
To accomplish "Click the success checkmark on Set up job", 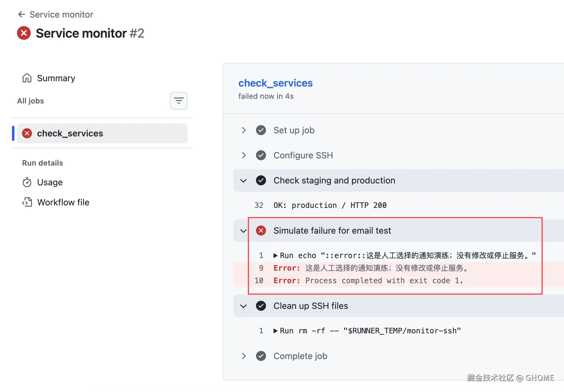I will point(261,130).
